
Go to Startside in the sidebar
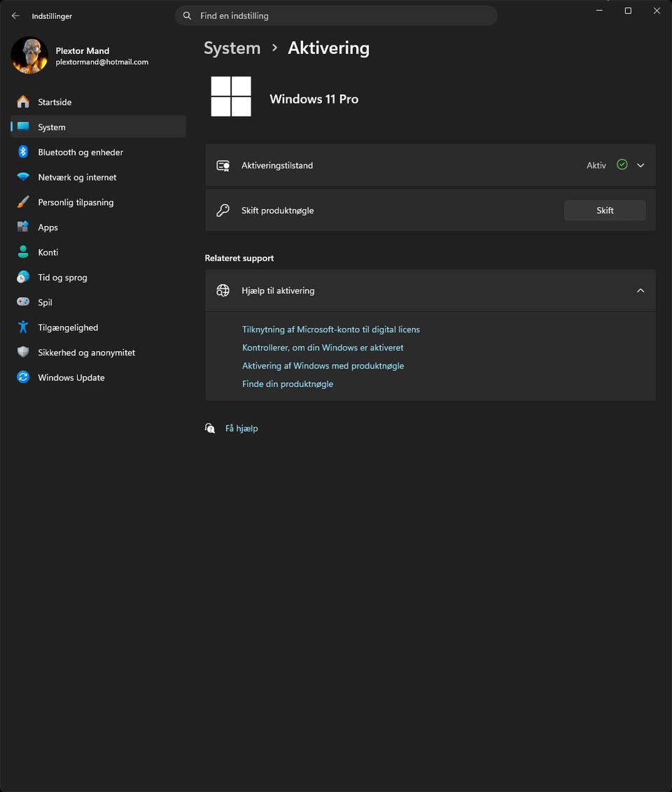pyautogui.click(x=98, y=102)
